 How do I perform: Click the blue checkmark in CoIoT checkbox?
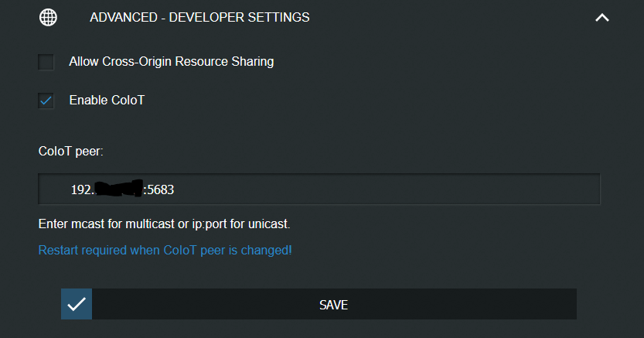click(x=46, y=101)
